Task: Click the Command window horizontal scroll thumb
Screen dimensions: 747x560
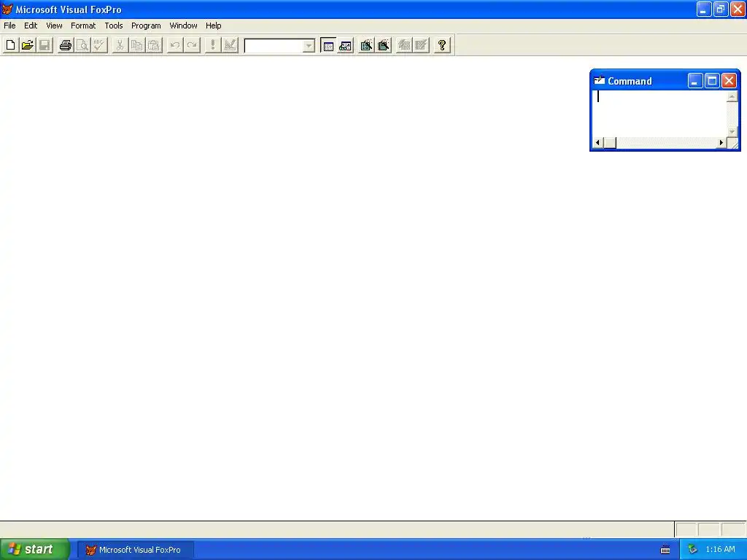Action: (x=610, y=143)
